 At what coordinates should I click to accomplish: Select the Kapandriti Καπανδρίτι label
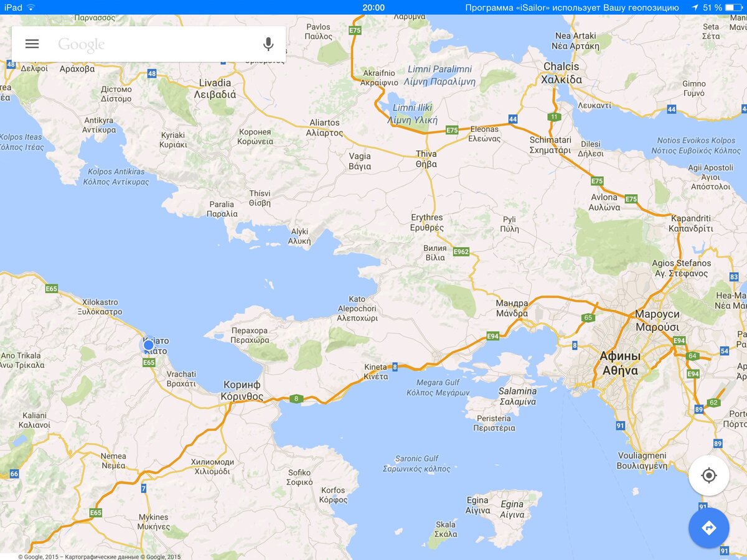[691, 223]
